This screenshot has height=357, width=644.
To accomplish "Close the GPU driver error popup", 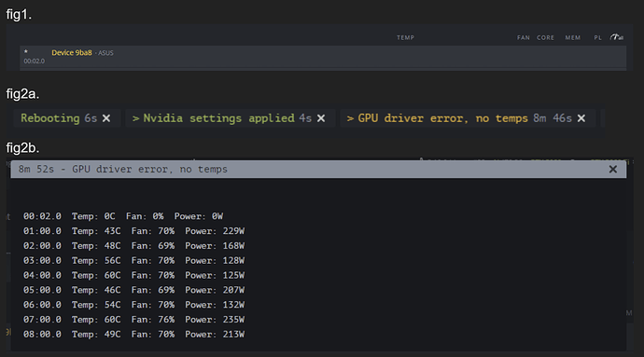I will pos(613,169).
